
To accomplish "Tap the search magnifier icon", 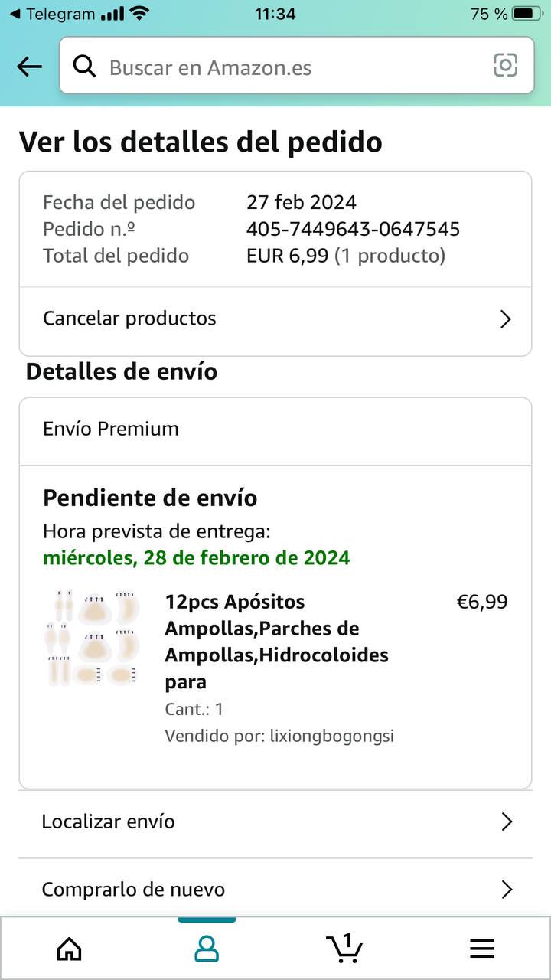I will pos(84,67).
